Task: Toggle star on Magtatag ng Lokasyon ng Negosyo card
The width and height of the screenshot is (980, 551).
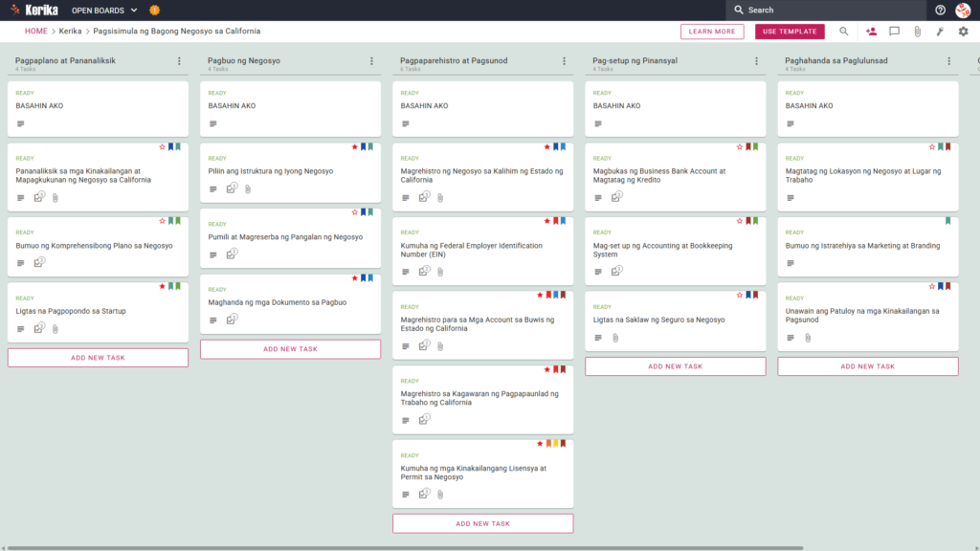Action: pos(932,146)
